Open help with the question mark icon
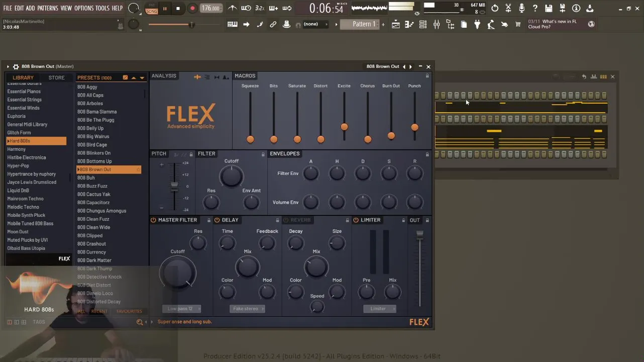The height and width of the screenshot is (362, 644). pyautogui.click(x=535, y=8)
